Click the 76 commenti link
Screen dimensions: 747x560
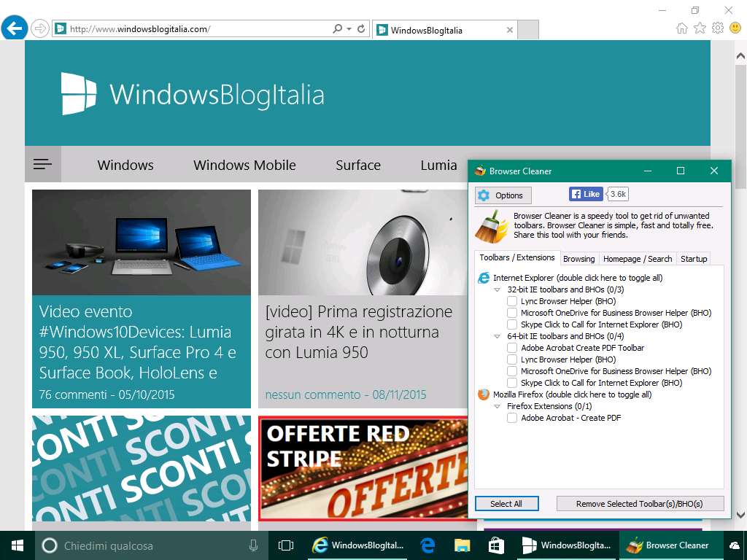[x=73, y=394]
